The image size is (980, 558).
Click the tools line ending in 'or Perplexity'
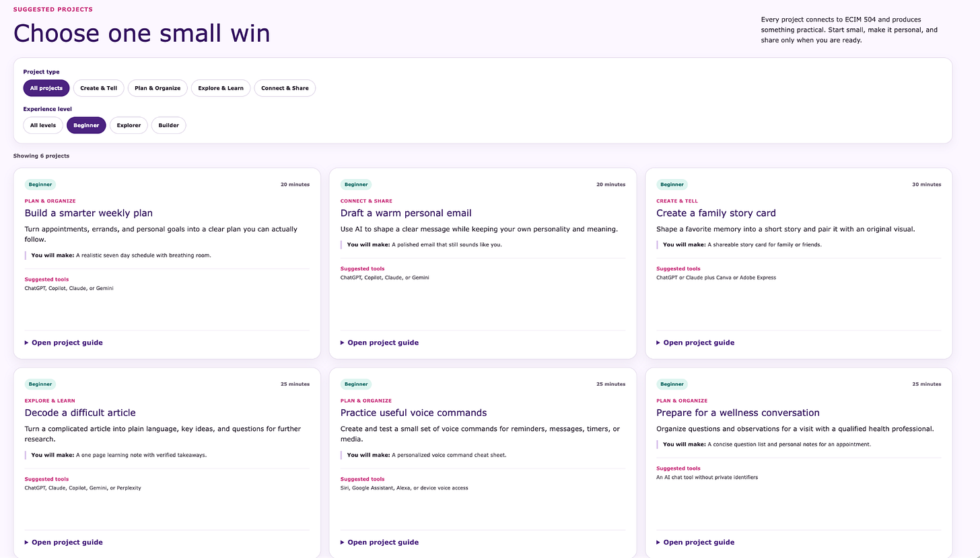click(x=83, y=488)
